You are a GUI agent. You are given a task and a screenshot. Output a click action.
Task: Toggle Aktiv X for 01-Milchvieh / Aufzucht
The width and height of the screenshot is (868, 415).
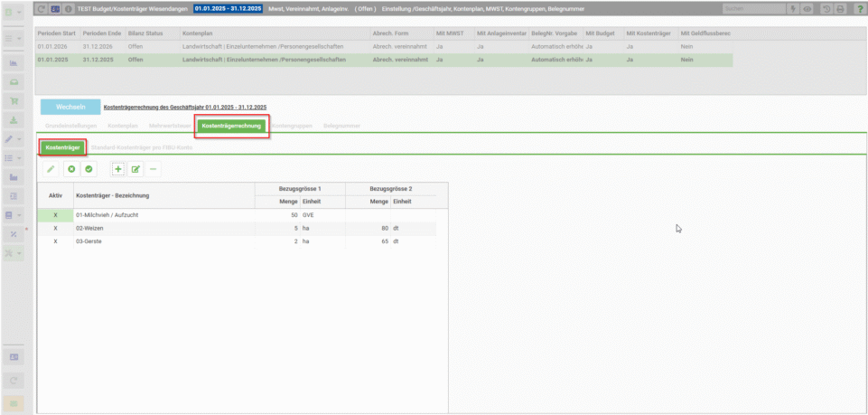pos(55,214)
